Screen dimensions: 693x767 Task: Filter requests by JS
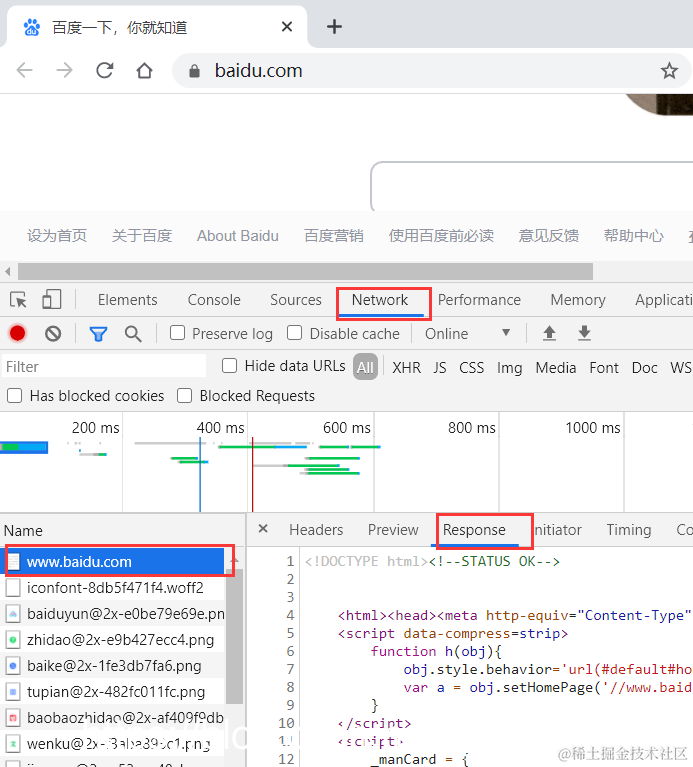tap(440, 367)
